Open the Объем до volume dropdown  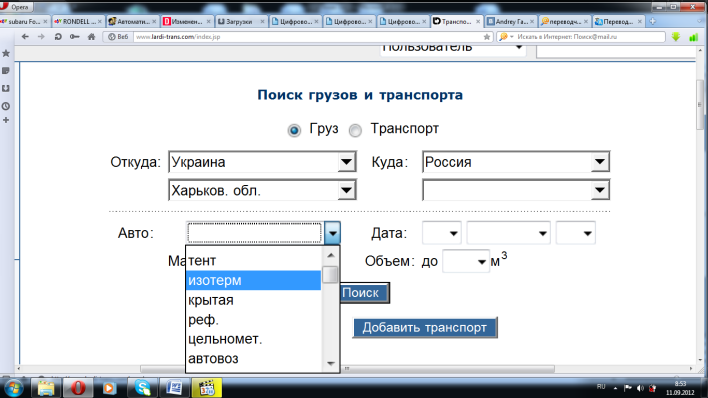pyautogui.click(x=466, y=261)
